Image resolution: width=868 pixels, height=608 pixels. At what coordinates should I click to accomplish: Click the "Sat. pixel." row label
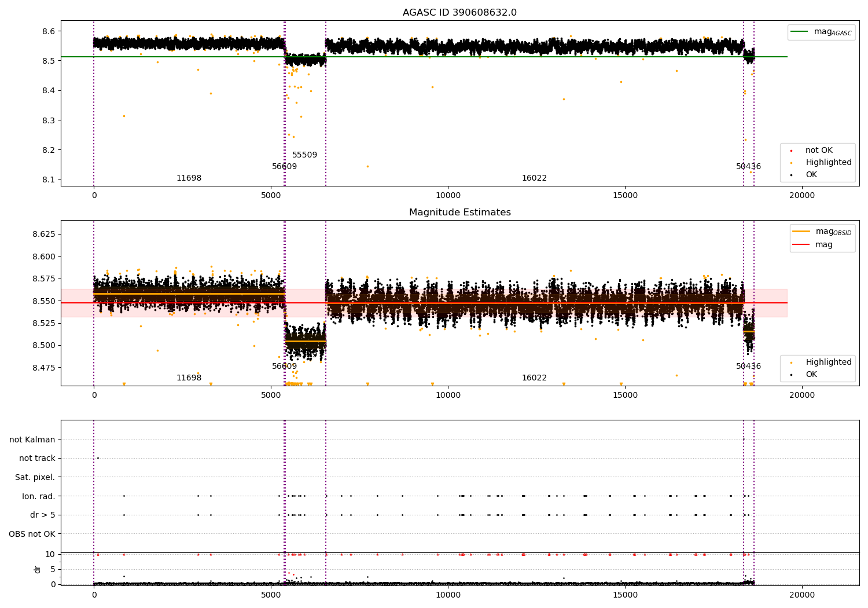click(x=35, y=477)
